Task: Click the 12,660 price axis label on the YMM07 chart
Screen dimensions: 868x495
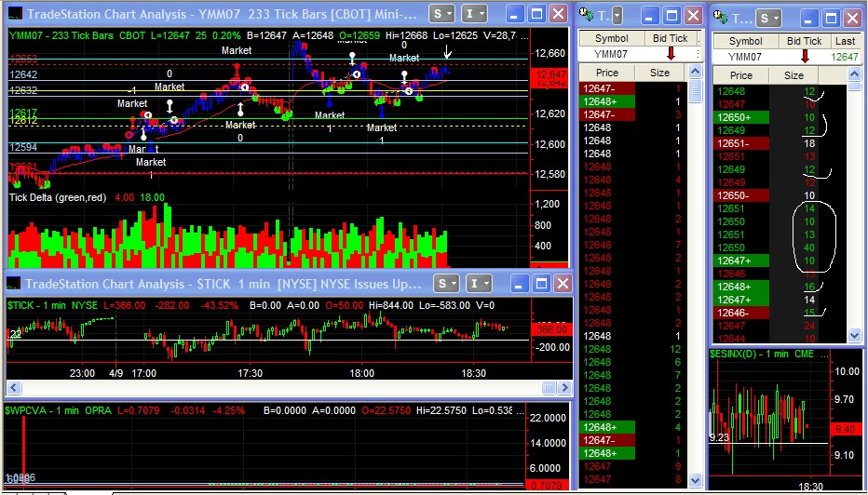Action: point(548,54)
